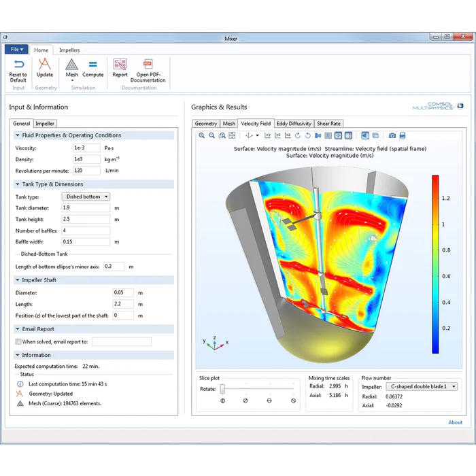Viewport: 476px width, 476px height.
Task: Click the Mesh status triangle icon
Action: [20, 403]
